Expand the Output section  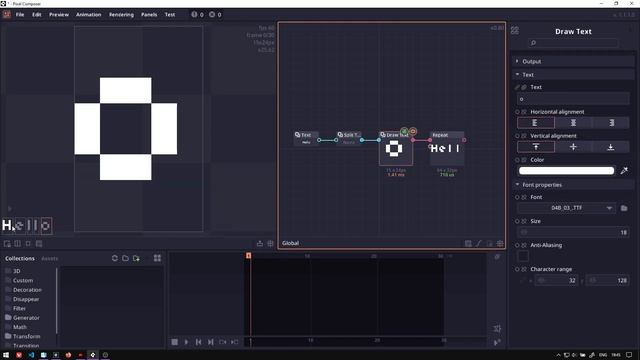point(573,62)
